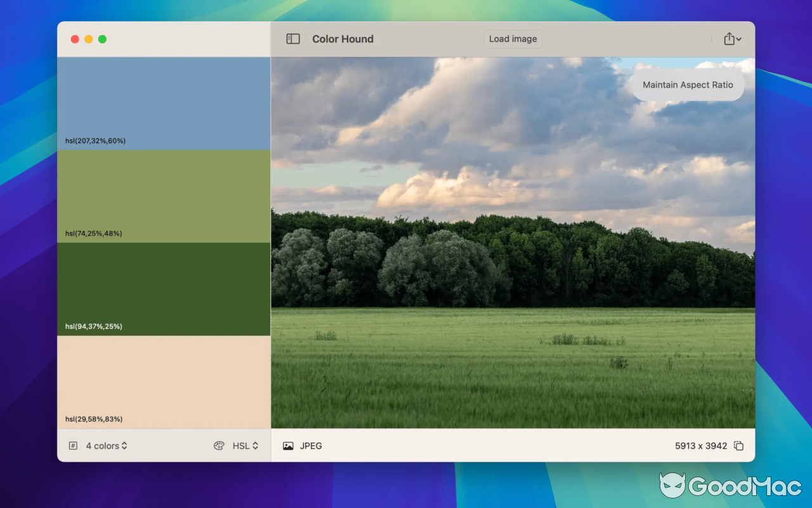Click the 5913 x 3942 dimensions text
This screenshot has width=812, height=508.
700,446
